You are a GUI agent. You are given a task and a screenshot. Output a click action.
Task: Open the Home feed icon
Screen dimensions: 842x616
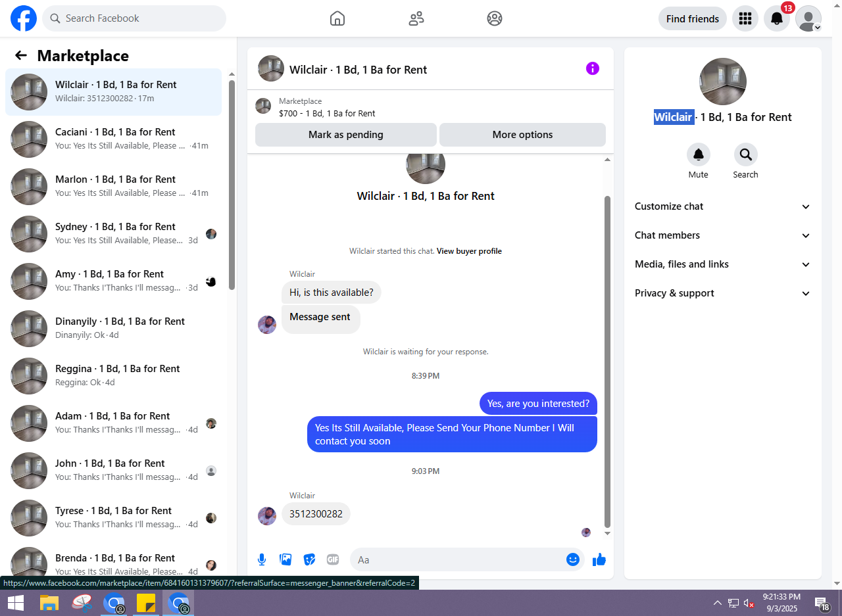coord(337,18)
